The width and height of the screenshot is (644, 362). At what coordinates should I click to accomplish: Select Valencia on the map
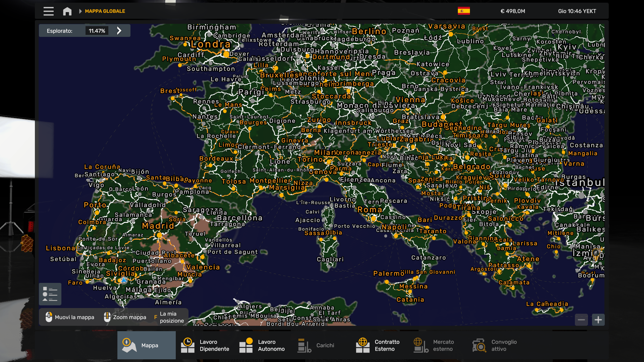point(203,267)
